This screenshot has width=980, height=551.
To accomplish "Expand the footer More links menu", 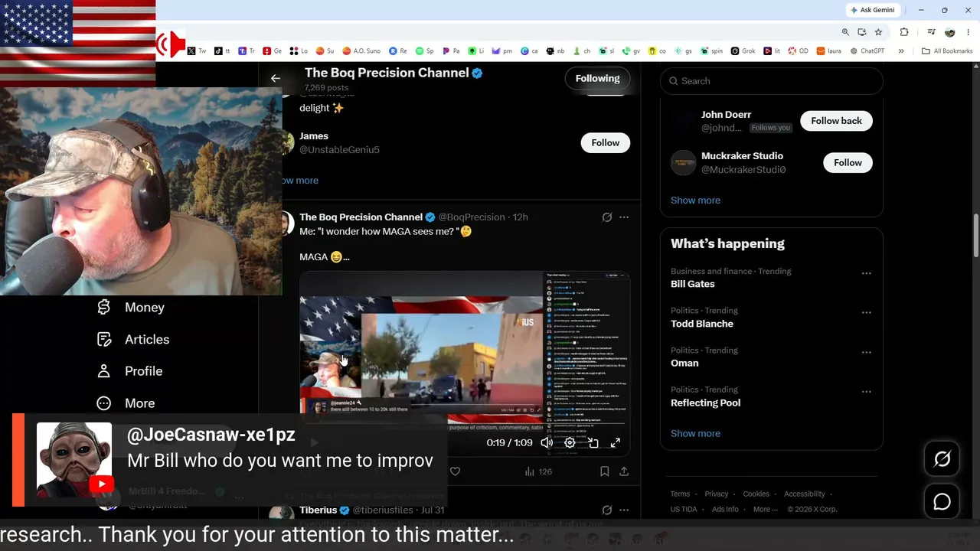I will coord(766,509).
